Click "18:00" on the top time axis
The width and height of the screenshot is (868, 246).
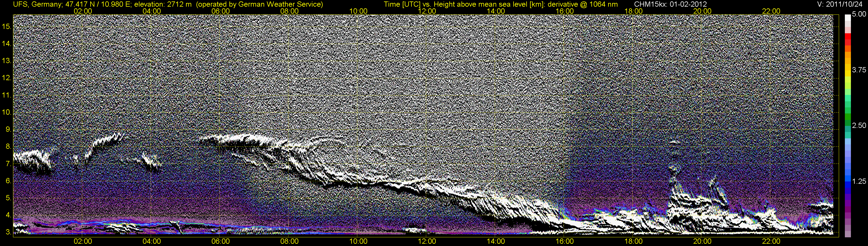(x=633, y=11)
